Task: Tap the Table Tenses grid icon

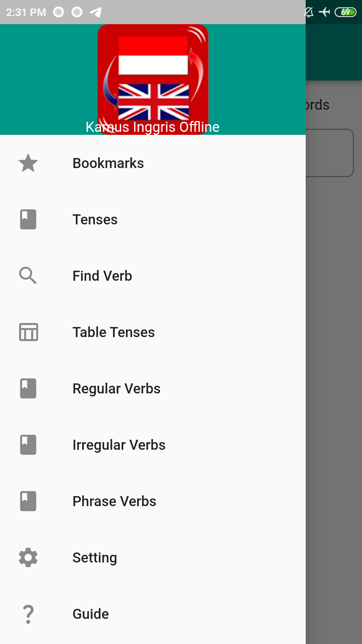Action: 28,332
